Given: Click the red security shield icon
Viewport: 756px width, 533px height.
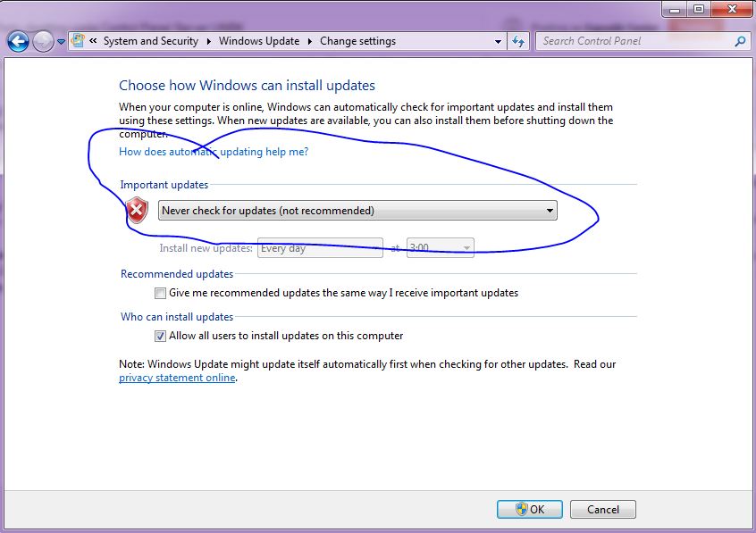Looking at the screenshot, I should point(136,210).
